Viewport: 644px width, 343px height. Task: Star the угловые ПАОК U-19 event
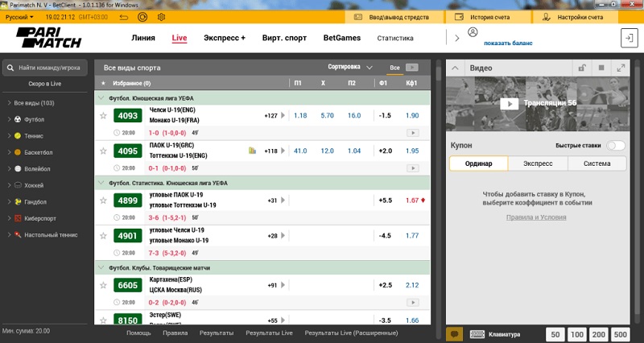point(103,200)
